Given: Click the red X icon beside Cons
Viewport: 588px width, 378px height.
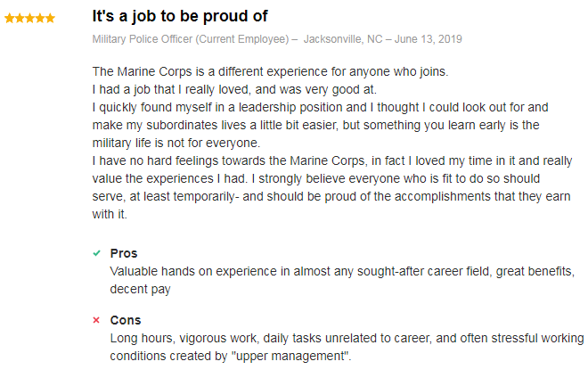Looking at the screenshot, I should click(x=96, y=320).
